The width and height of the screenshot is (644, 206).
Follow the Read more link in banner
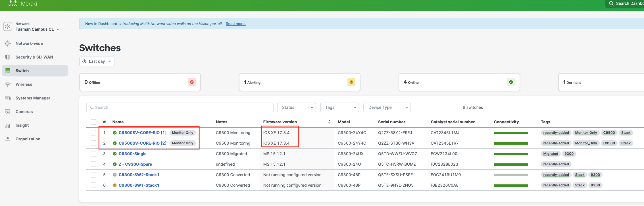coord(236,24)
